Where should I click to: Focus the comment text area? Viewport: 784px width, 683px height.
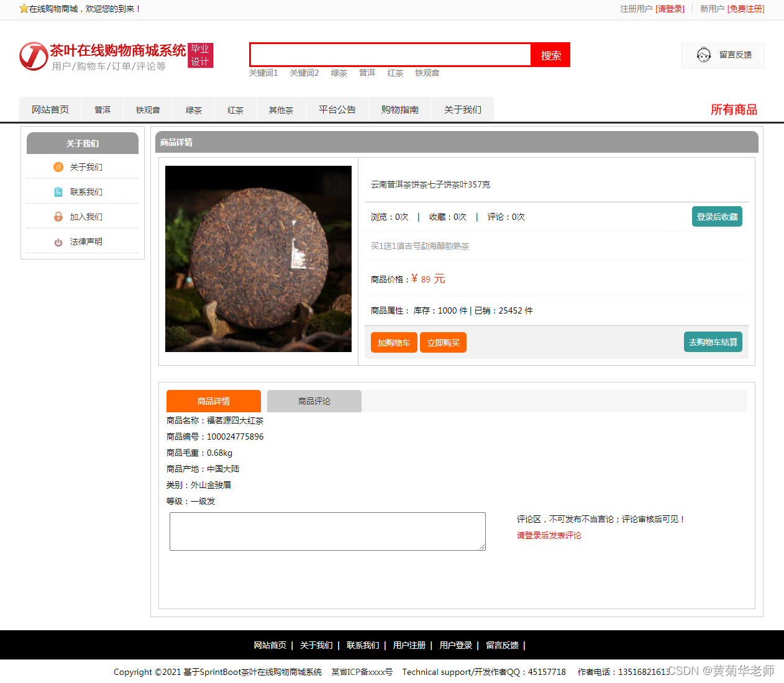pos(327,531)
